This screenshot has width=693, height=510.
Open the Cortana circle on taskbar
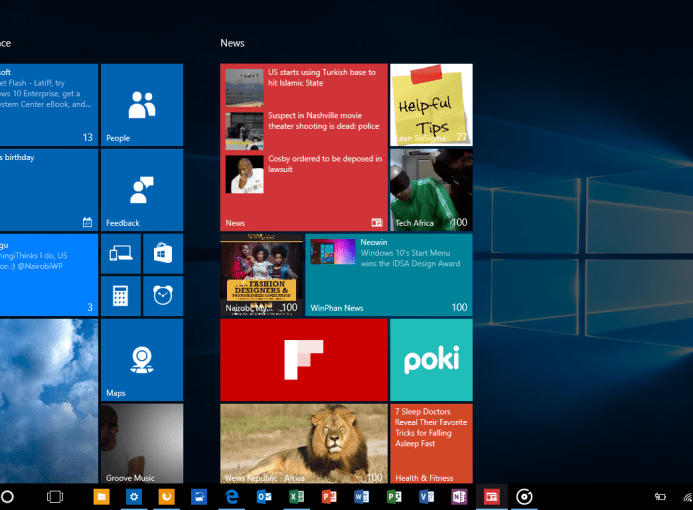coord(7,496)
